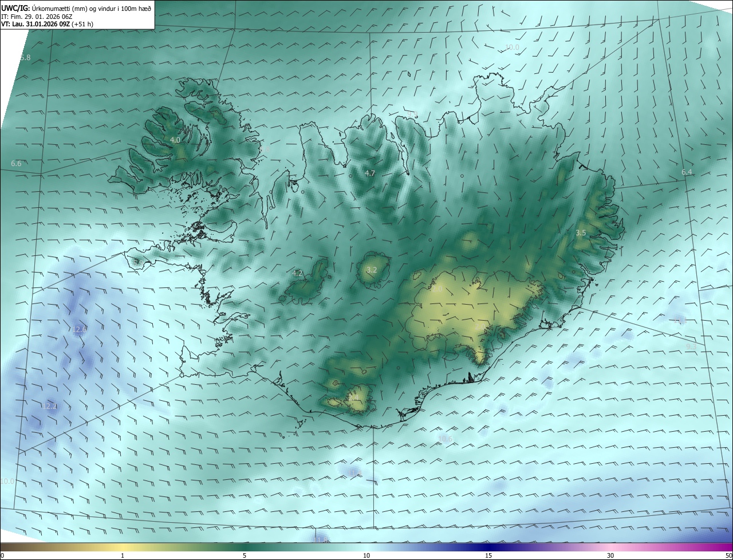Click the colour bar tick label '50'
This screenshot has height=560, width=733.
click(728, 555)
